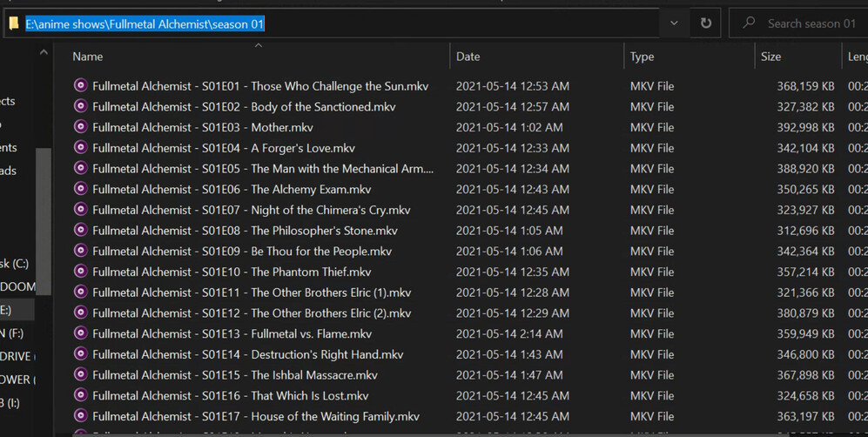Image resolution: width=868 pixels, height=437 pixels.
Task: Select Night of the Chimera's Cry.mkv
Action: [x=252, y=210]
